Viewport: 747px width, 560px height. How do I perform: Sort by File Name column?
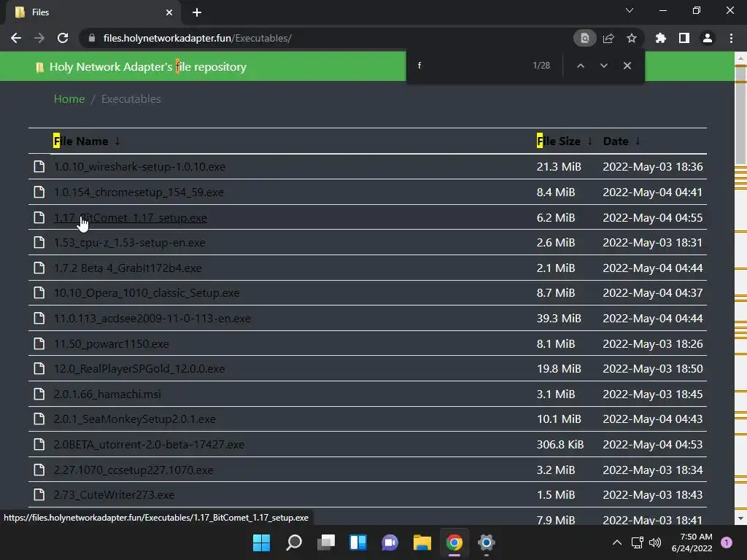(x=86, y=141)
